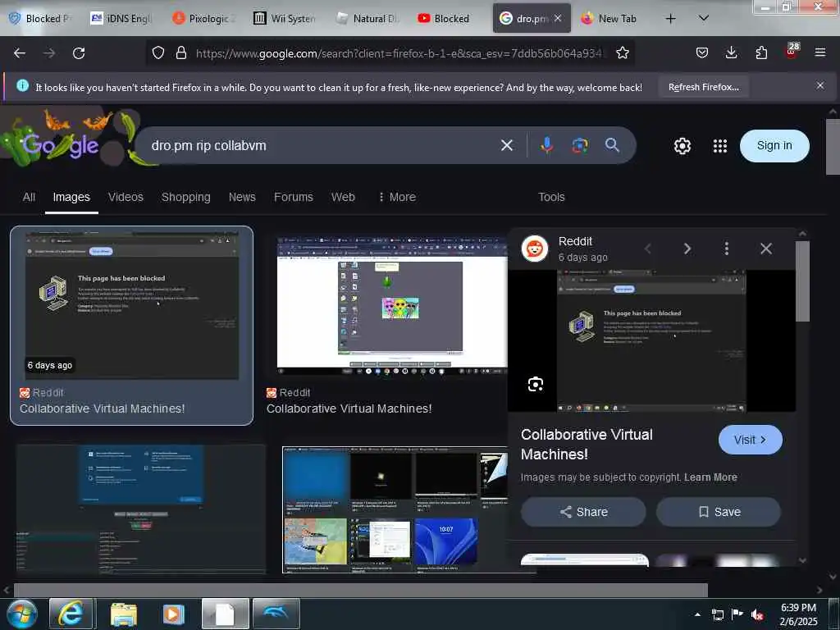This screenshot has width=840, height=630.
Task: Open the tracking protection shield icon
Action: (158, 53)
